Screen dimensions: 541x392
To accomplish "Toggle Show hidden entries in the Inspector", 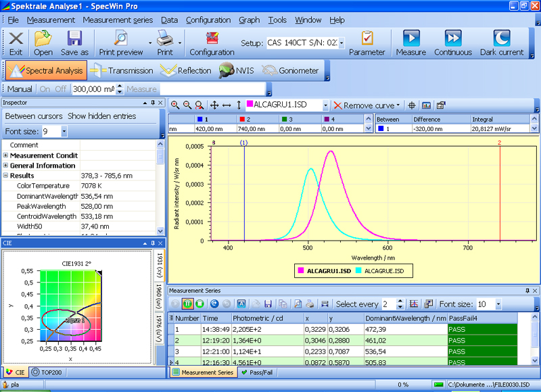I will click(102, 116).
